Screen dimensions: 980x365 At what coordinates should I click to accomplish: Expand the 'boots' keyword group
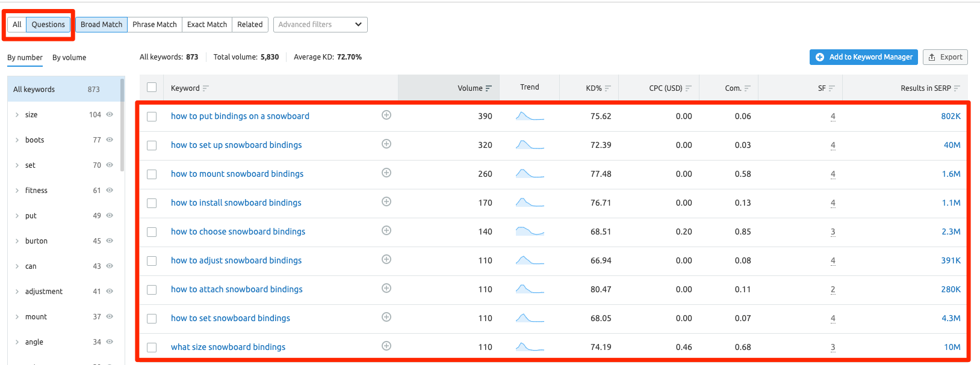[17, 140]
